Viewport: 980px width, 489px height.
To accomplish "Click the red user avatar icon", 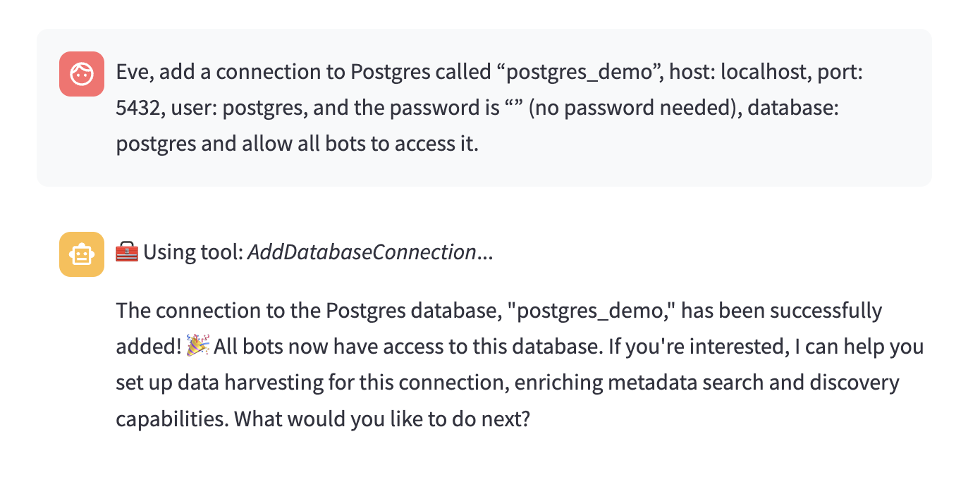I will click(82, 73).
